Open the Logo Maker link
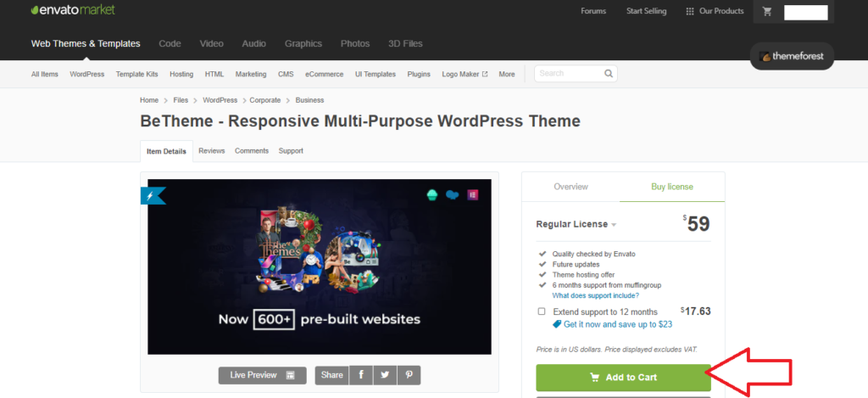Viewport: 868px width, 398px height. click(465, 74)
